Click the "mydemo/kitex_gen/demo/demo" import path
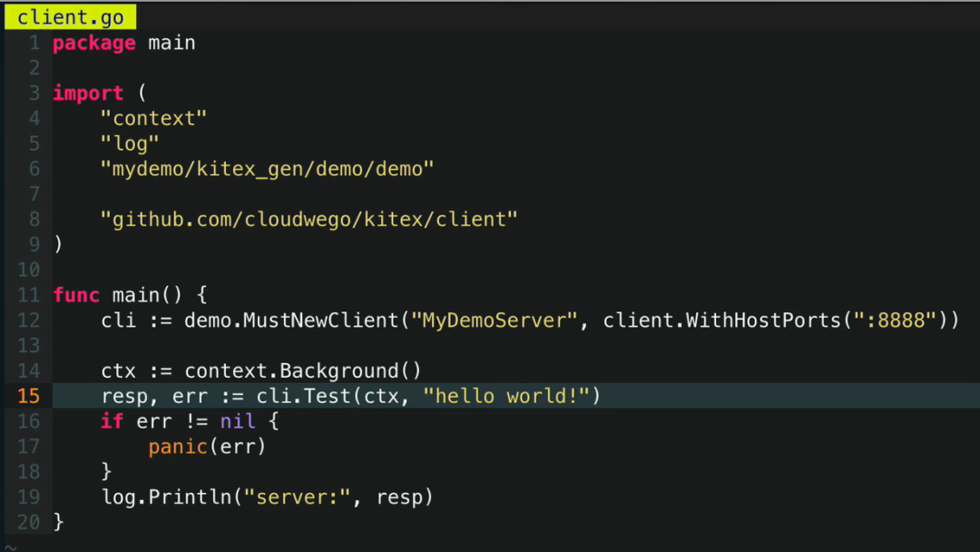This screenshot has width=980, height=552. pyautogui.click(x=267, y=169)
